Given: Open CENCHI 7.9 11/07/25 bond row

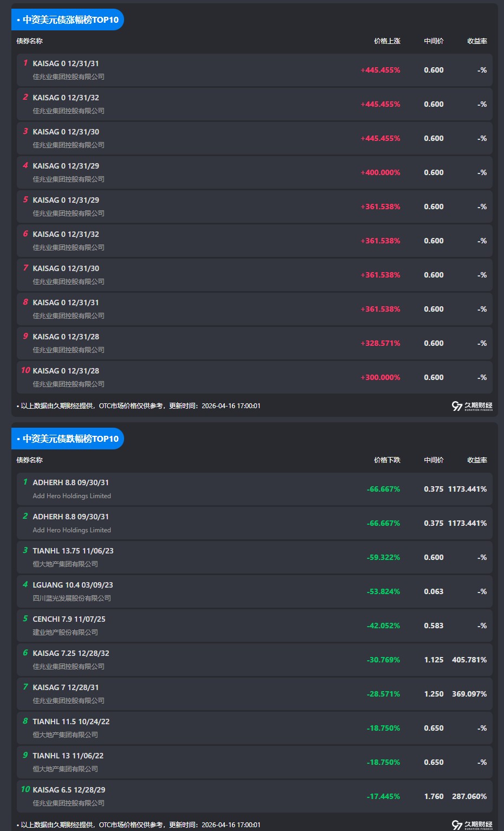Looking at the screenshot, I should pos(69,619).
